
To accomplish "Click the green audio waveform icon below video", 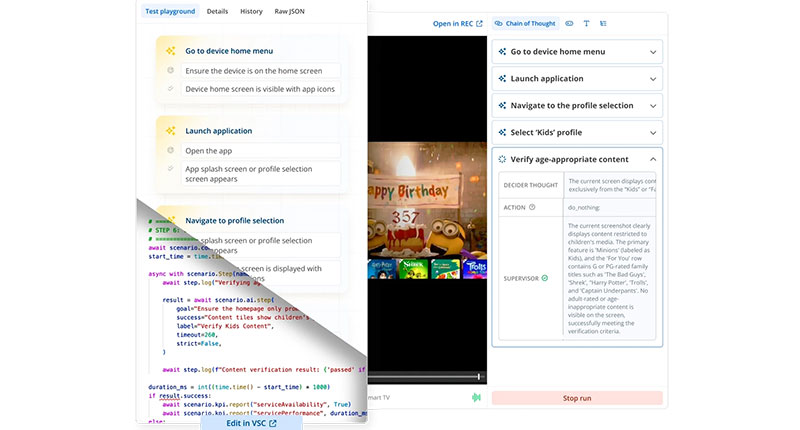I will [x=476, y=397].
